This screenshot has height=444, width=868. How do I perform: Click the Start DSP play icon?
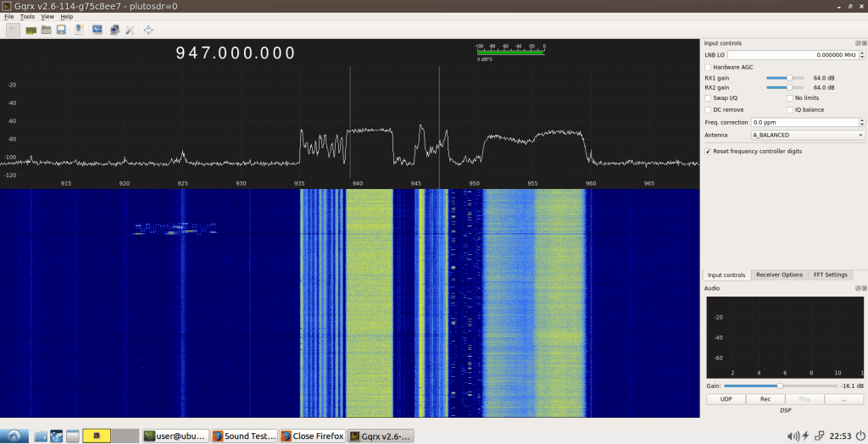click(14, 31)
